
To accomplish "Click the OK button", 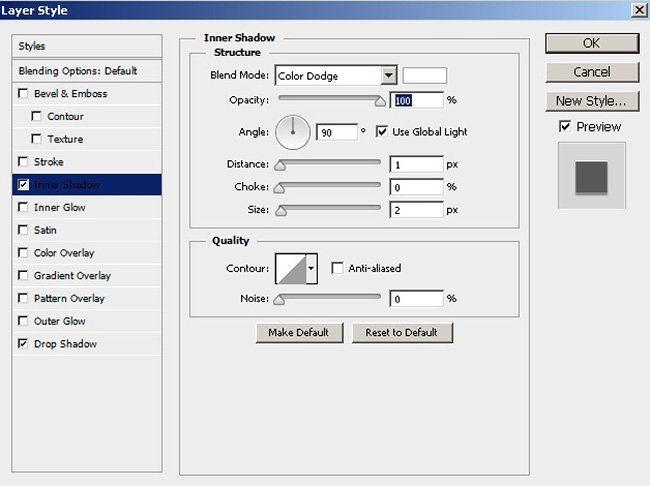I will (x=592, y=43).
